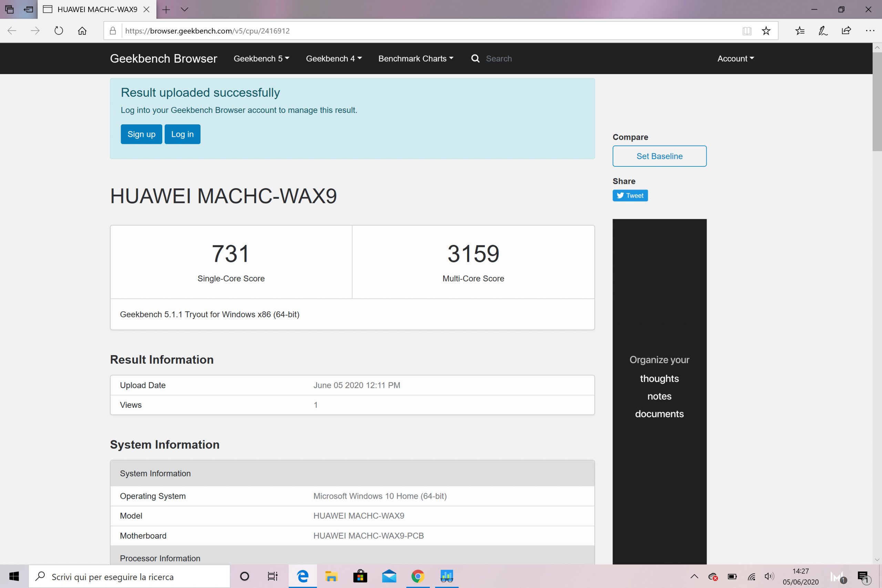
Task: Click the battery tray icon
Action: click(732, 576)
